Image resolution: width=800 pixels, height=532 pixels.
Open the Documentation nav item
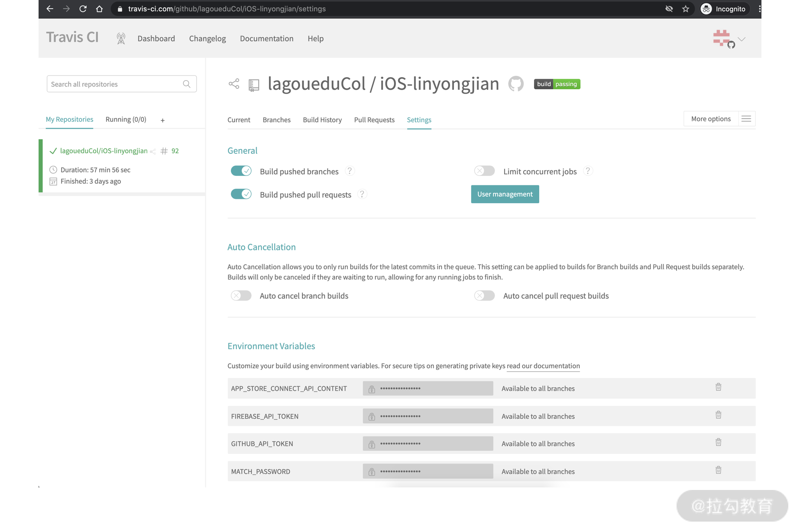(x=266, y=39)
